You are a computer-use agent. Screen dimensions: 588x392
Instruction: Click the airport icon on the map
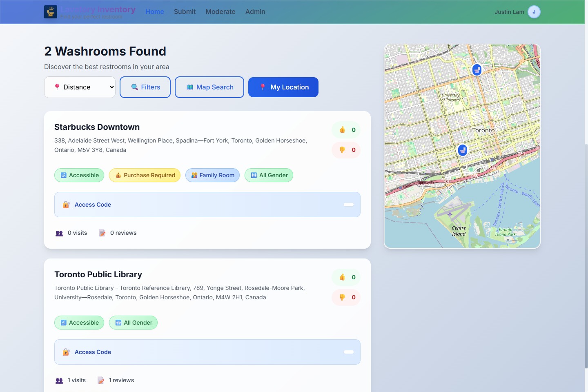point(450,214)
